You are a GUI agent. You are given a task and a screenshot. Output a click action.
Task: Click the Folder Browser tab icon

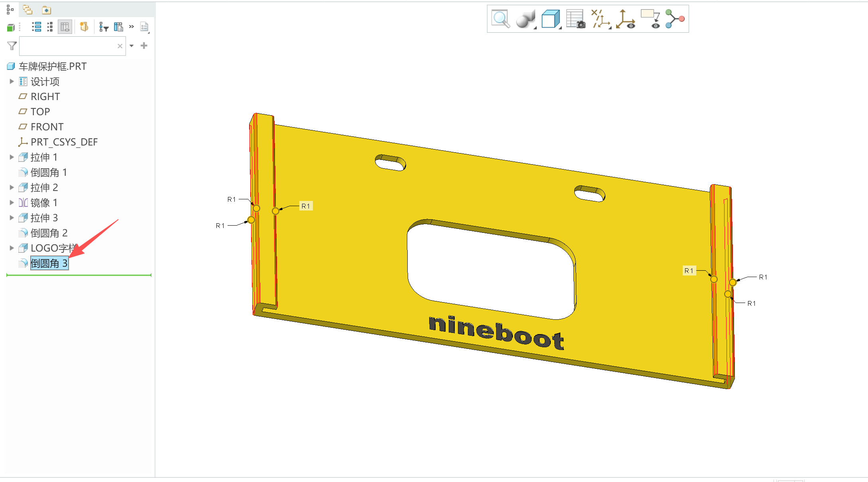coord(27,10)
